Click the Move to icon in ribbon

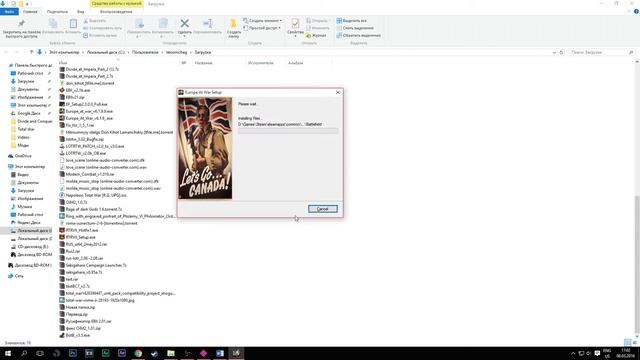click(x=139, y=24)
